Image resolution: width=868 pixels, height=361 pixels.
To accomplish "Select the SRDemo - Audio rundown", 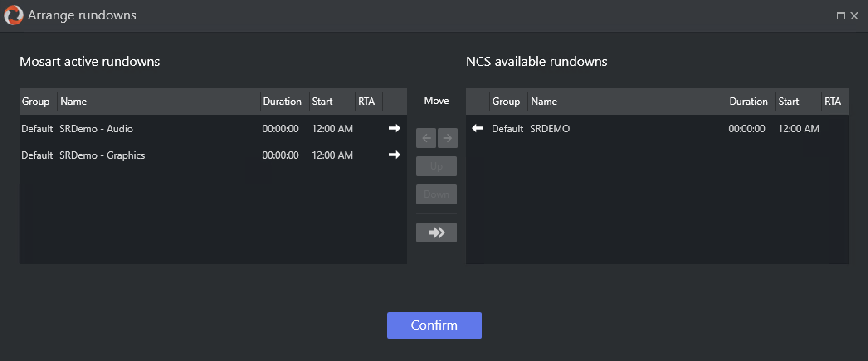I will tap(96, 129).
